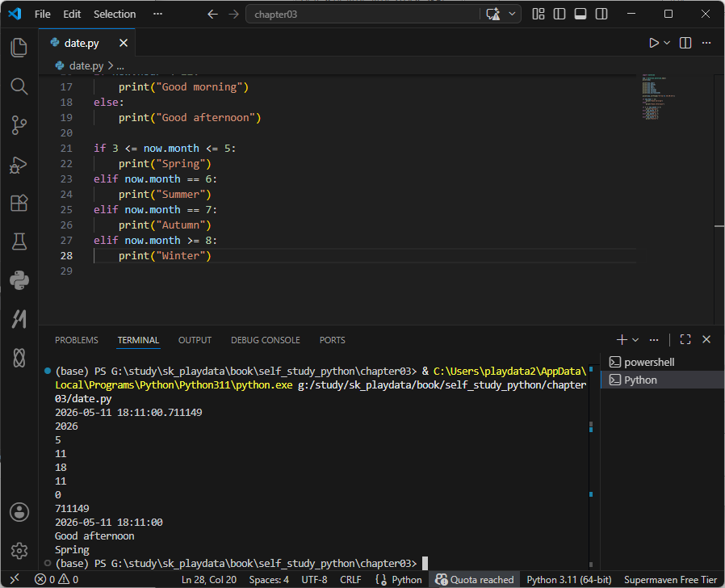Click the atom-shaped activity bar icon
The width and height of the screenshot is (725, 588).
pos(19,358)
